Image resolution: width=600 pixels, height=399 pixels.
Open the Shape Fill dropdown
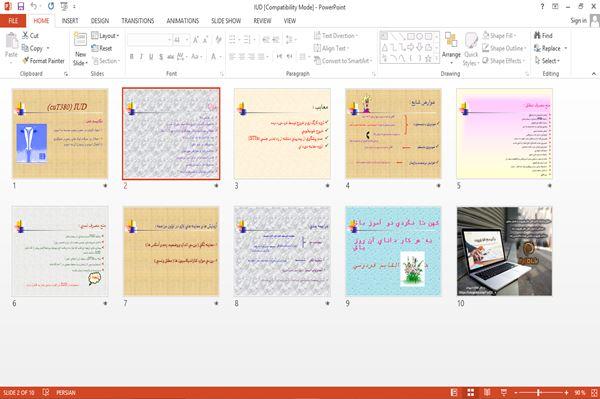click(499, 36)
